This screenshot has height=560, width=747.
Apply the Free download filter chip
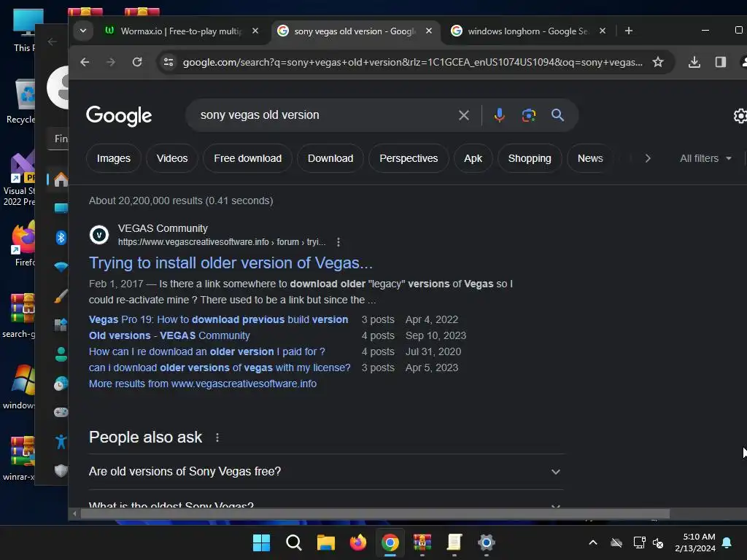pos(248,158)
